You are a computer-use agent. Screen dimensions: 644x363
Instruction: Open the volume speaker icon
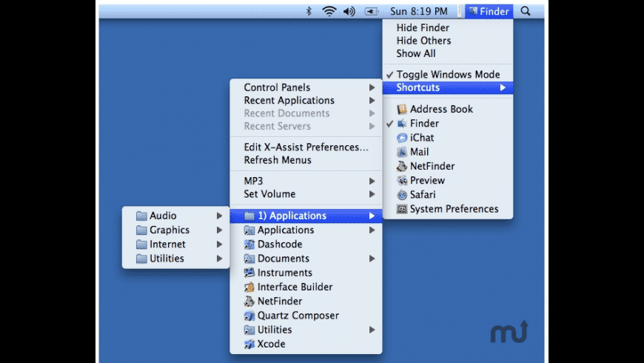349,11
